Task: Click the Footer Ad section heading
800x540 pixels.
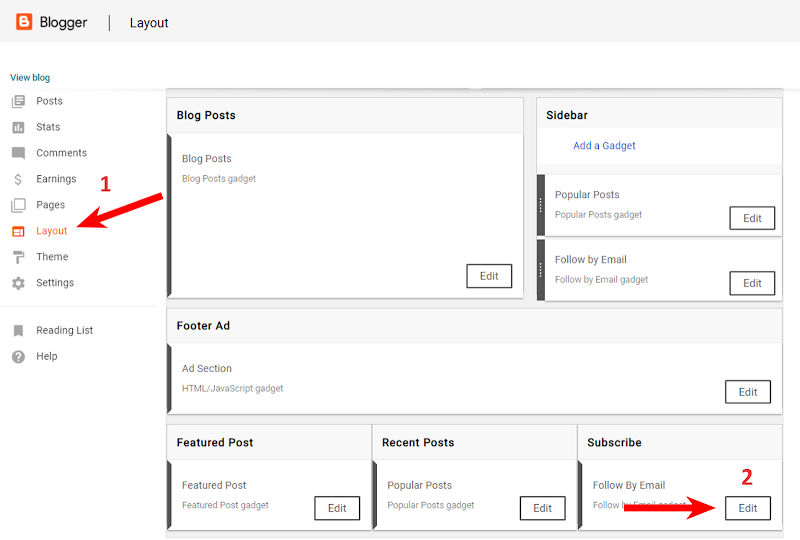Action: pyautogui.click(x=203, y=326)
